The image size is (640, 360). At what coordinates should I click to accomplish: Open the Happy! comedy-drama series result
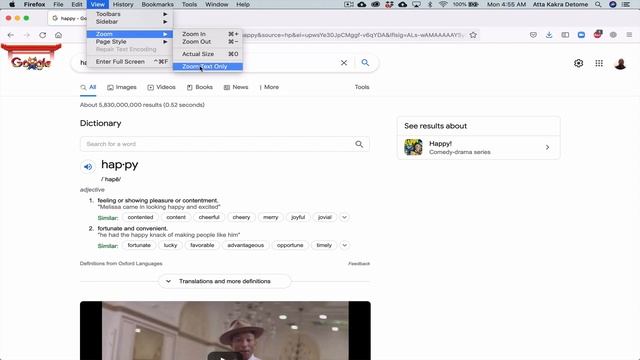pyautogui.click(x=478, y=147)
